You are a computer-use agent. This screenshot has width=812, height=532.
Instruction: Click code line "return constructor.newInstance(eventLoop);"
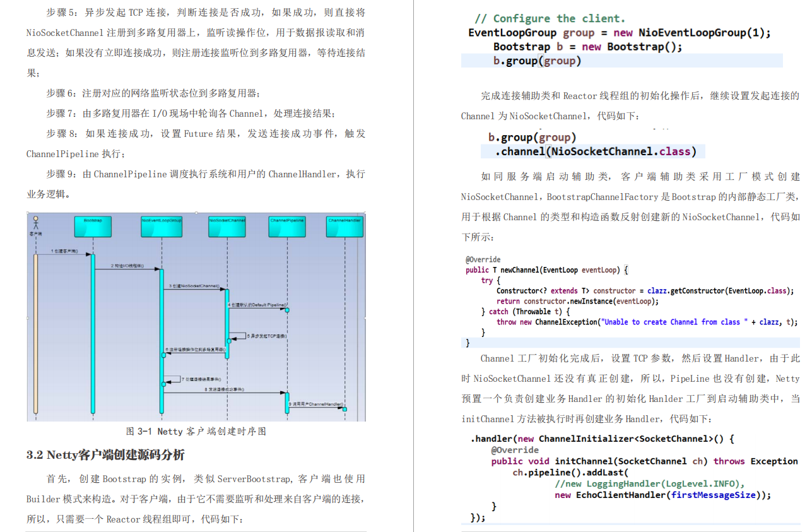(x=577, y=301)
